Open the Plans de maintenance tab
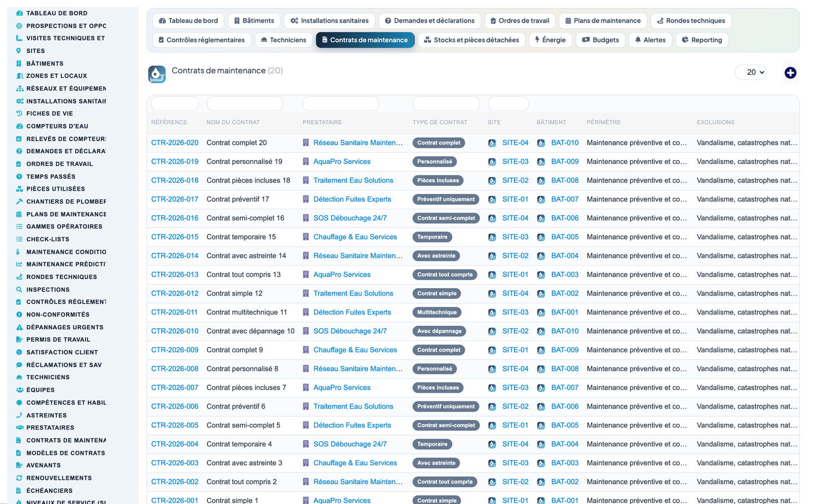 (x=603, y=21)
